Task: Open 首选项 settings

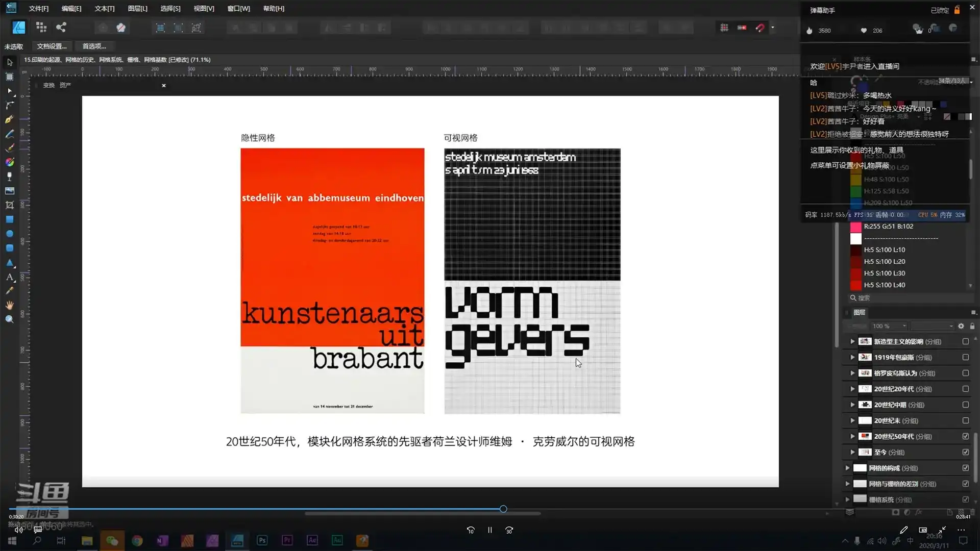Action: click(x=93, y=46)
